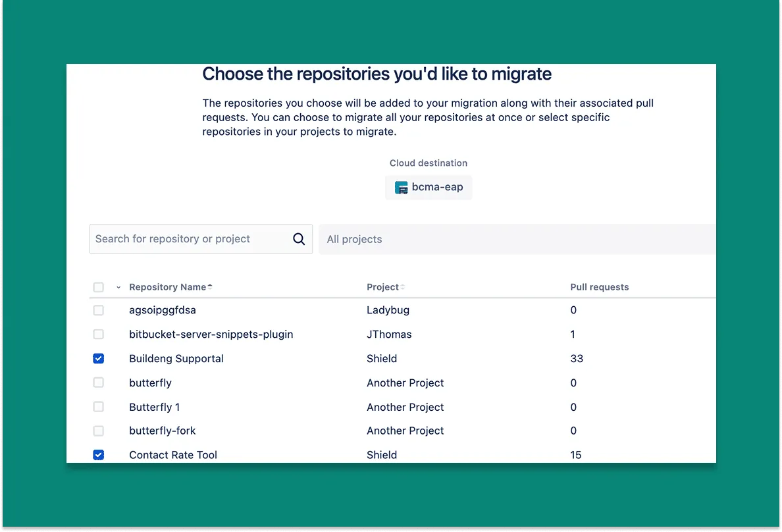Click the Repository Name sort arrow icon
Screen dimensions: 782x532
(210, 287)
